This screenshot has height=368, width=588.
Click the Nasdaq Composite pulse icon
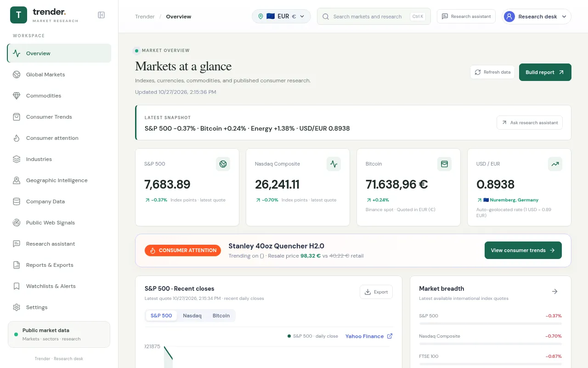pyautogui.click(x=334, y=164)
